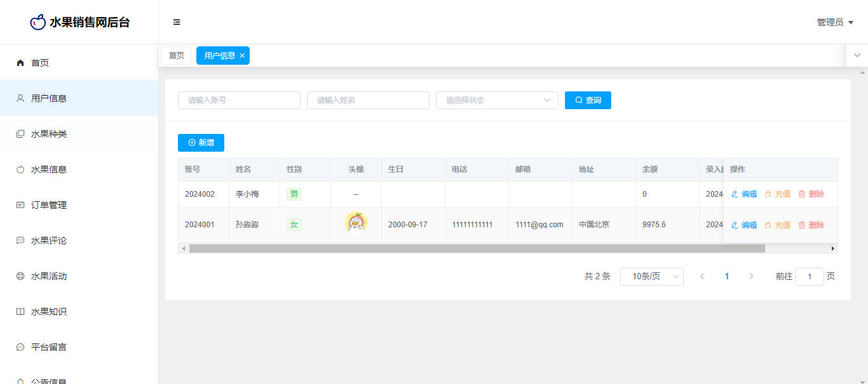Viewport: 868px width, 384px height.
Task: Close the 用户信息 tab
Action: point(242,56)
